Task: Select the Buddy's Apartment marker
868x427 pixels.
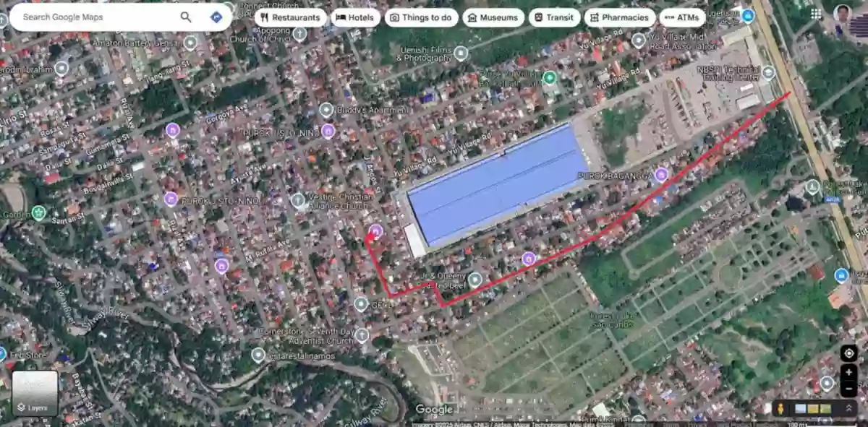Action: point(326,110)
